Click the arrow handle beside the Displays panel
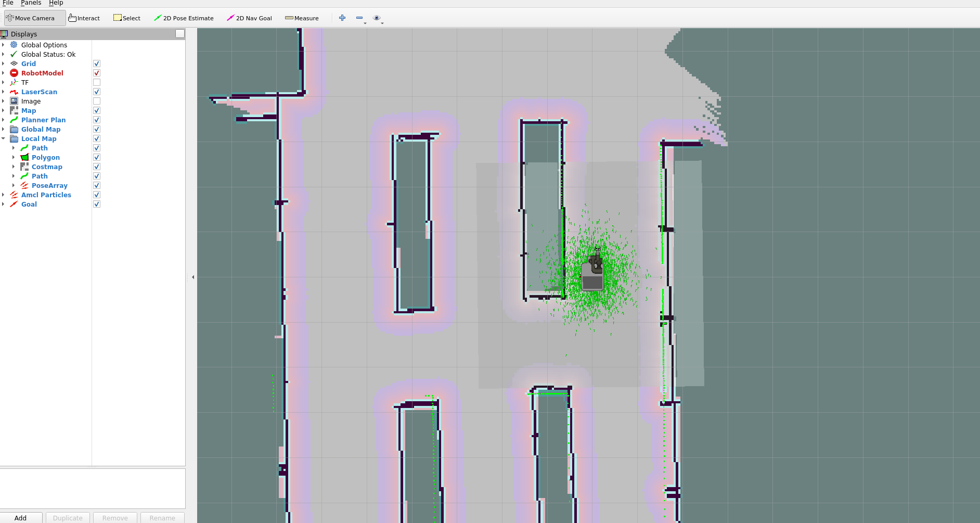The image size is (980, 523). pyautogui.click(x=193, y=277)
